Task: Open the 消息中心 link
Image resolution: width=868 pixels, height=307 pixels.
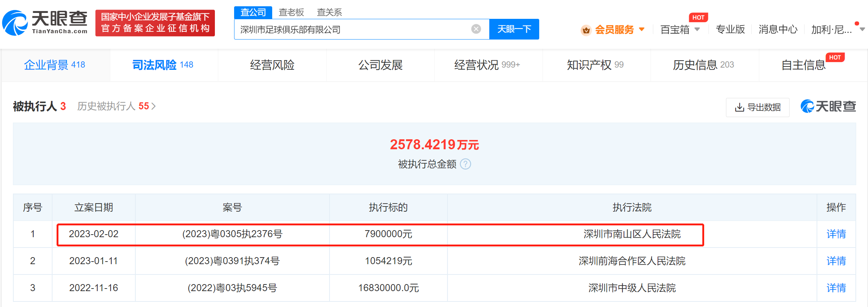Action: coord(778,29)
